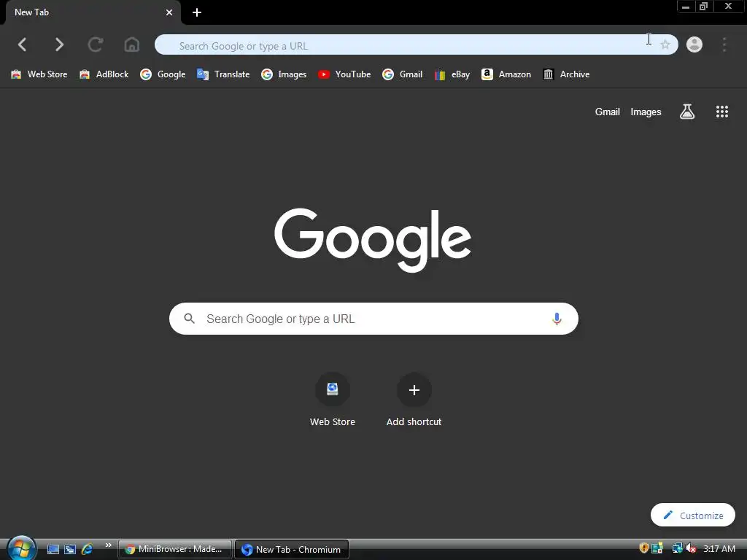
Task: Click the magnifier icon in search box
Action: [189, 319]
